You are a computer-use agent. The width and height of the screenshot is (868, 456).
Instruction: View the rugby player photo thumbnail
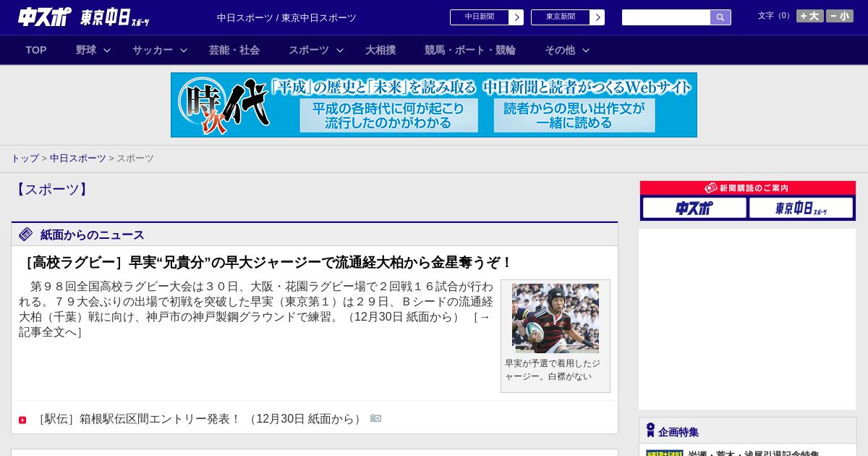pos(556,318)
